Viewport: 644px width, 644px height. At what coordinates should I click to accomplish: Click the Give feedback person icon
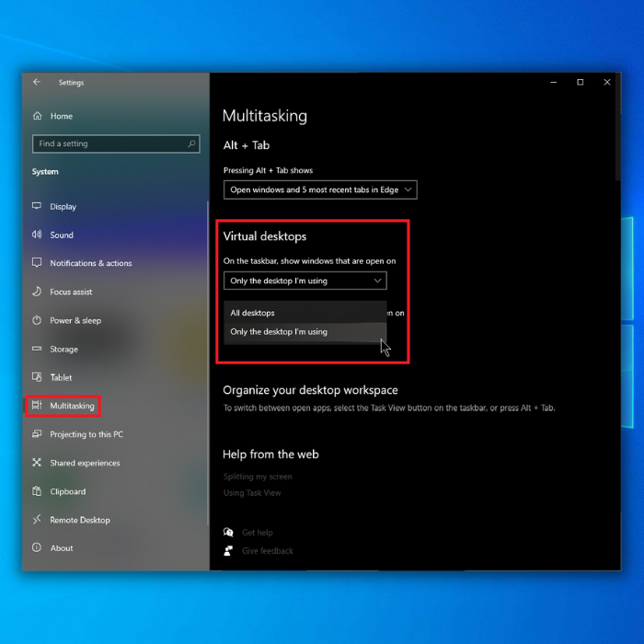pos(228,551)
